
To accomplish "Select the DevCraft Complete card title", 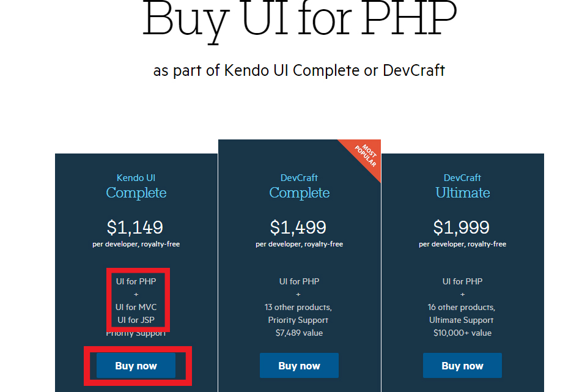I will pyautogui.click(x=299, y=187).
